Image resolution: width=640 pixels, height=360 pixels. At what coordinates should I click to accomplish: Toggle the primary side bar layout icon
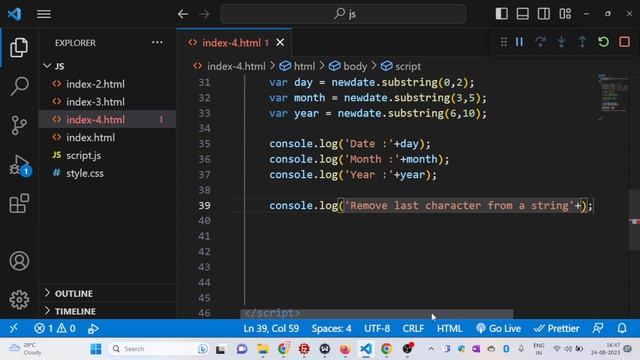point(502,13)
